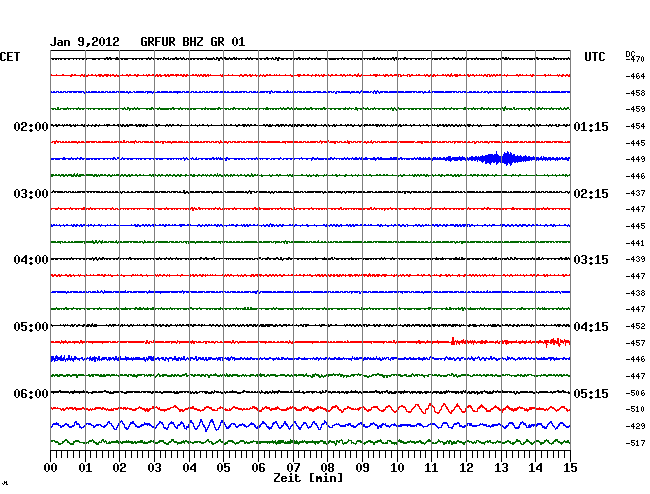Screen dimensions: 650x494
Task: Click minute "12" on the Zeit axis
Action: 466,468
